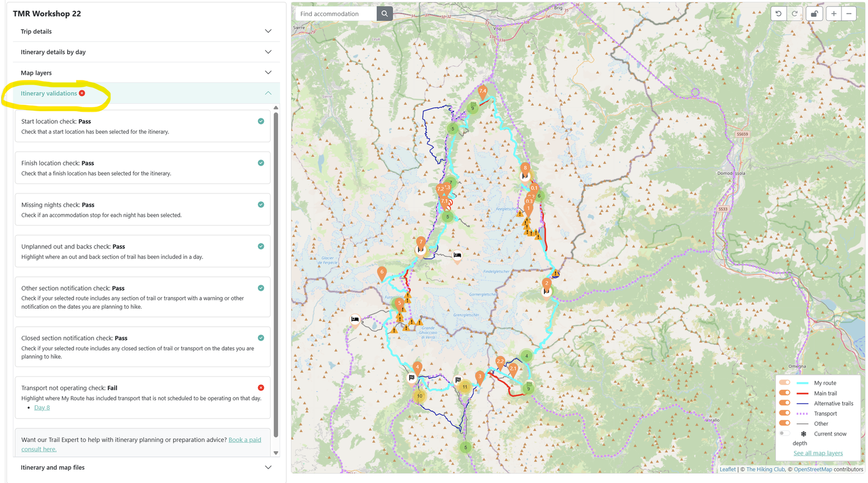Expand the Trip details section

tap(146, 31)
